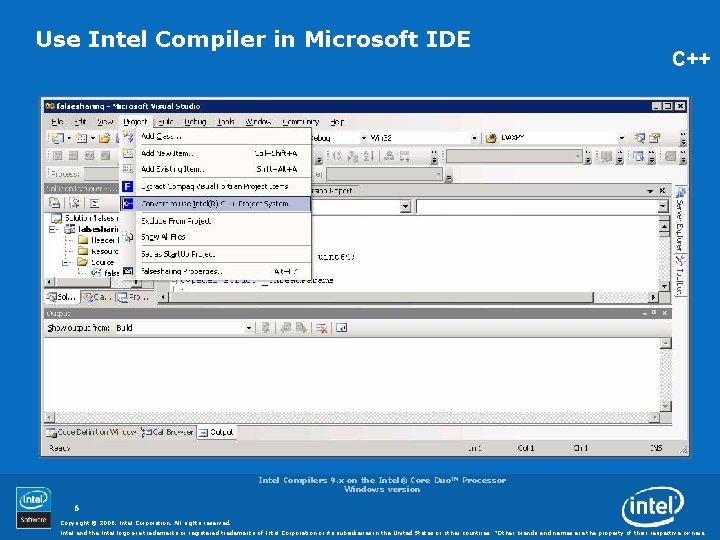
Task: Open the editor members dropdown
Action: 663,207
